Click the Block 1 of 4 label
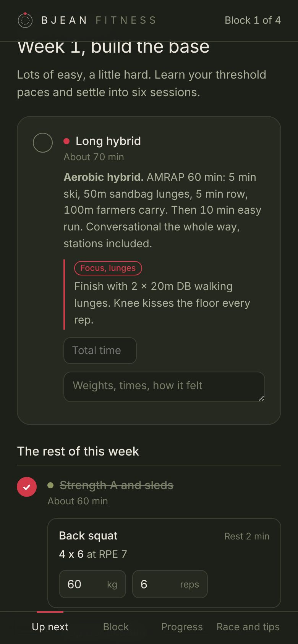298x644 pixels. pyautogui.click(x=253, y=20)
